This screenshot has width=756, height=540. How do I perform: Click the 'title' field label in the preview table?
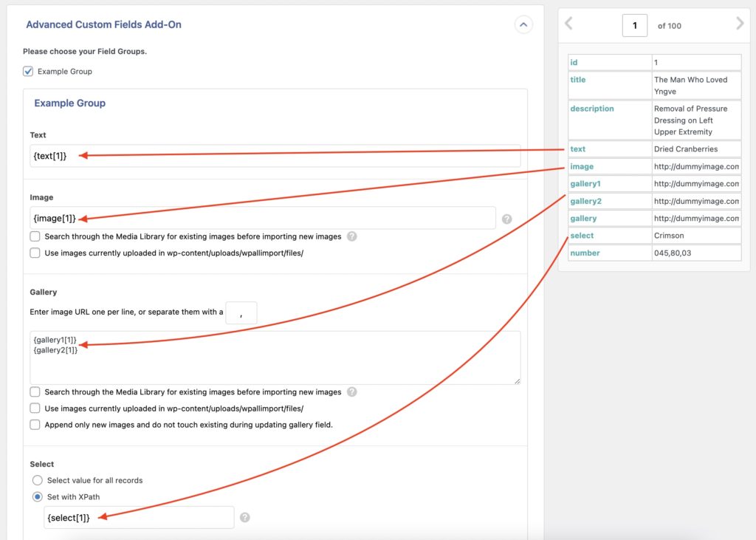[577, 79]
